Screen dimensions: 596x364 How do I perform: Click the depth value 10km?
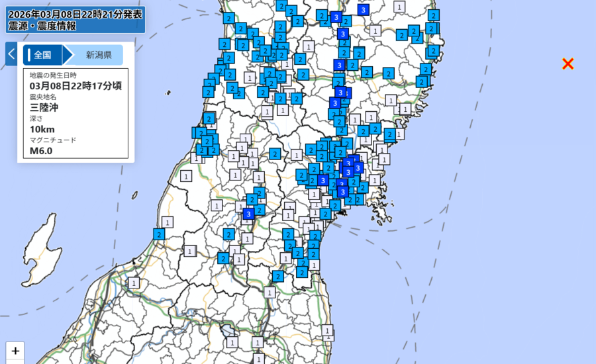(42, 129)
